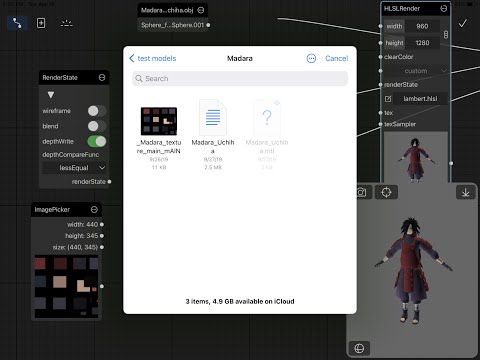This screenshot has height=360, width=480.
Task: Click the Madara folder title
Action: (240, 58)
